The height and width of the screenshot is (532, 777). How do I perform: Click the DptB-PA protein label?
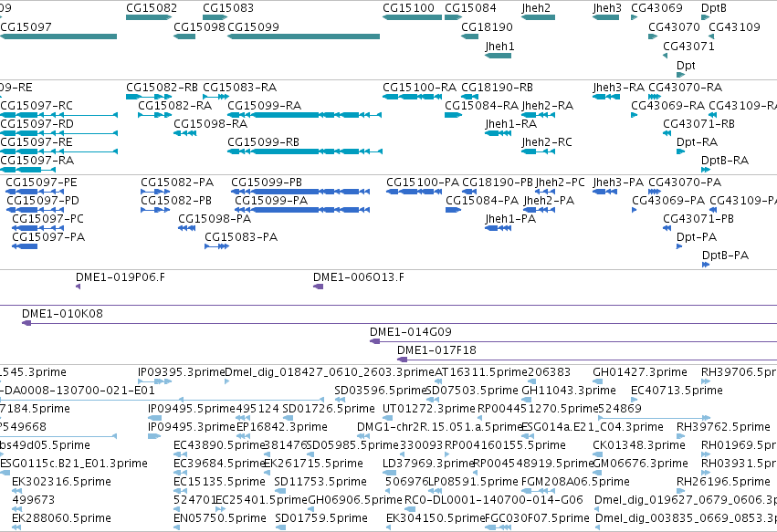[x=725, y=256]
